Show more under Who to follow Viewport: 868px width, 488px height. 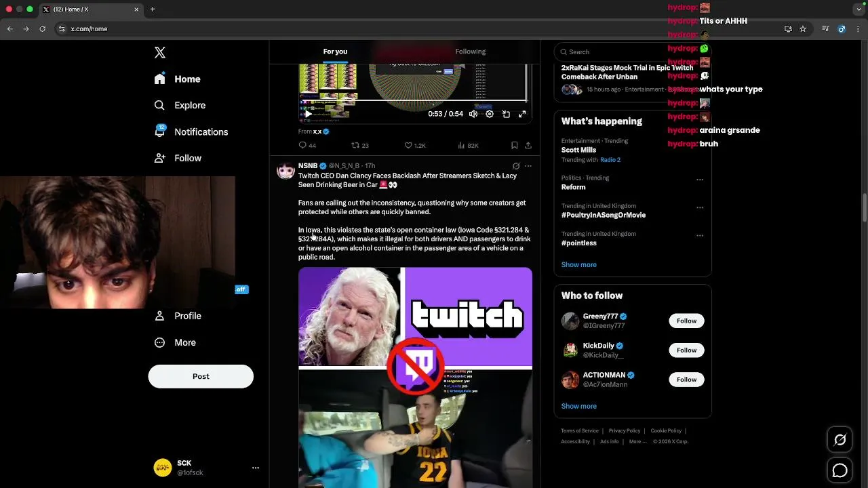point(579,407)
